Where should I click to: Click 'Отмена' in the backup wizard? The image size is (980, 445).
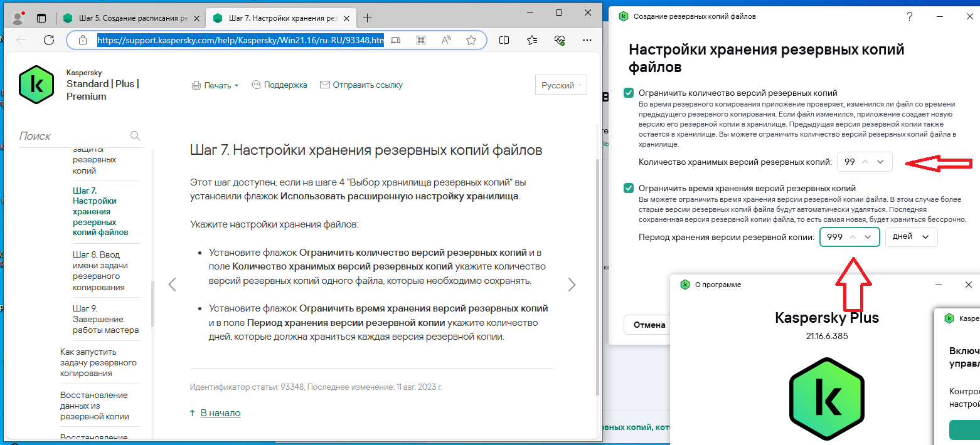[x=649, y=325]
